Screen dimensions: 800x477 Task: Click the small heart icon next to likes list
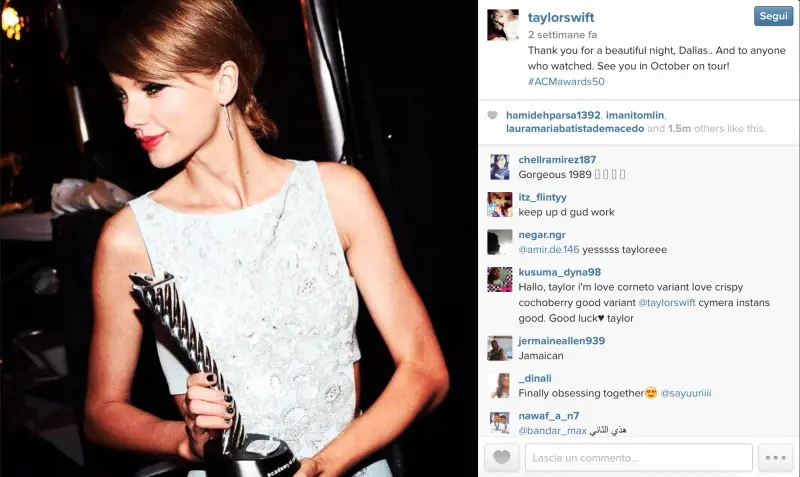tap(492, 115)
